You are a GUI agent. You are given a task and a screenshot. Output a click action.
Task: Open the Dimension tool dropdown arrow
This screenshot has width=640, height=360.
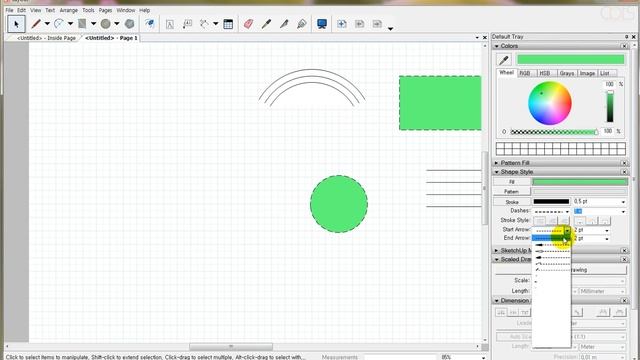[x=216, y=24]
